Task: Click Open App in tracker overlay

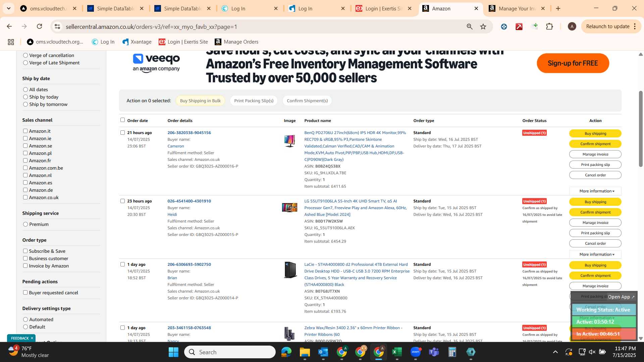Action: pos(621,297)
